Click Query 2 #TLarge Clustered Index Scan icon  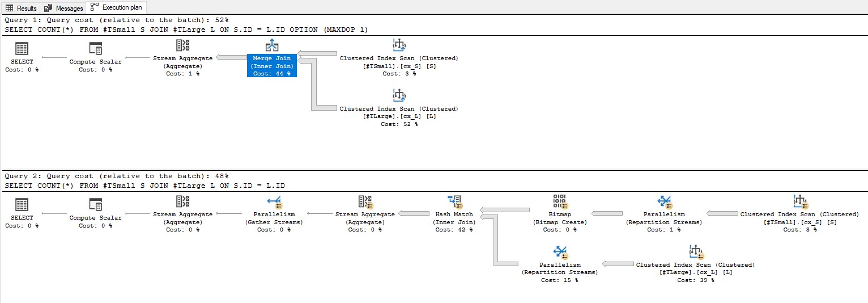[695, 252]
